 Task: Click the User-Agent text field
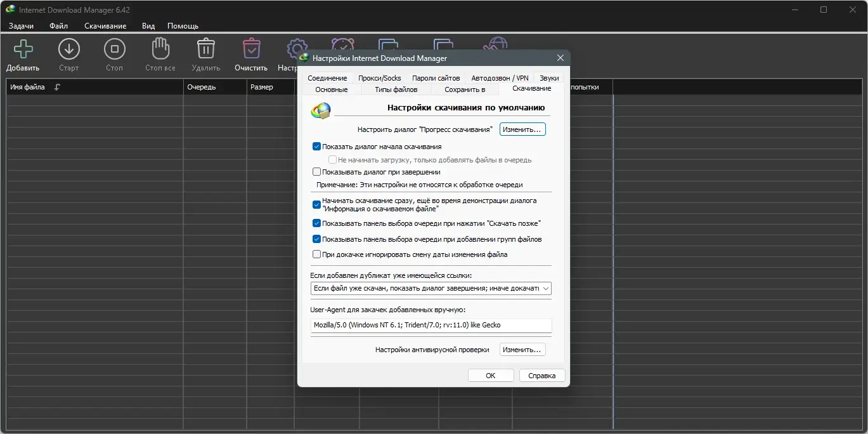point(431,325)
